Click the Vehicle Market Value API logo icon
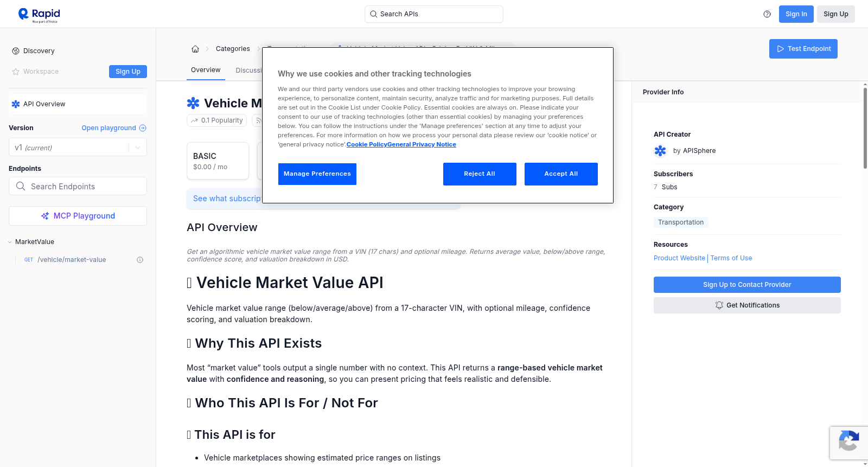The image size is (868, 467). coord(193,103)
